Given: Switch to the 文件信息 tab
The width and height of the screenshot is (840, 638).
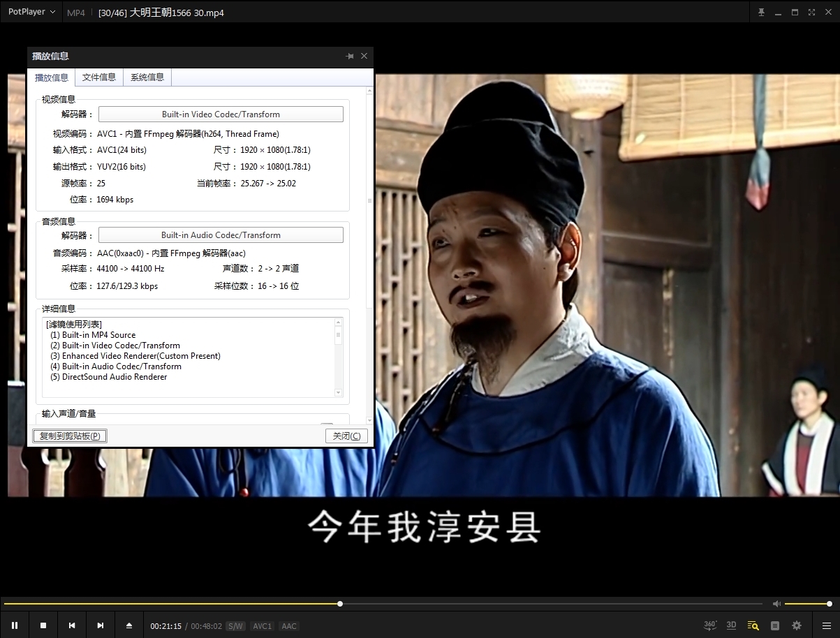Looking at the screenshot, I should click(x=99, y=77).
